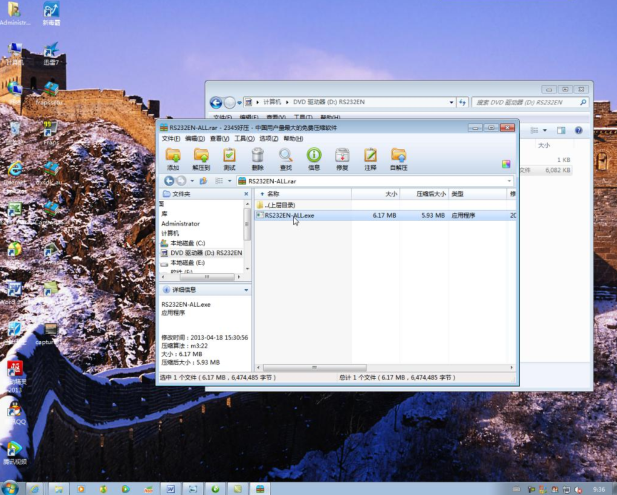Viewport: 617px width, 495px height.
Task: Open Explorer's change view dropdown arrow
Action: 545,130
